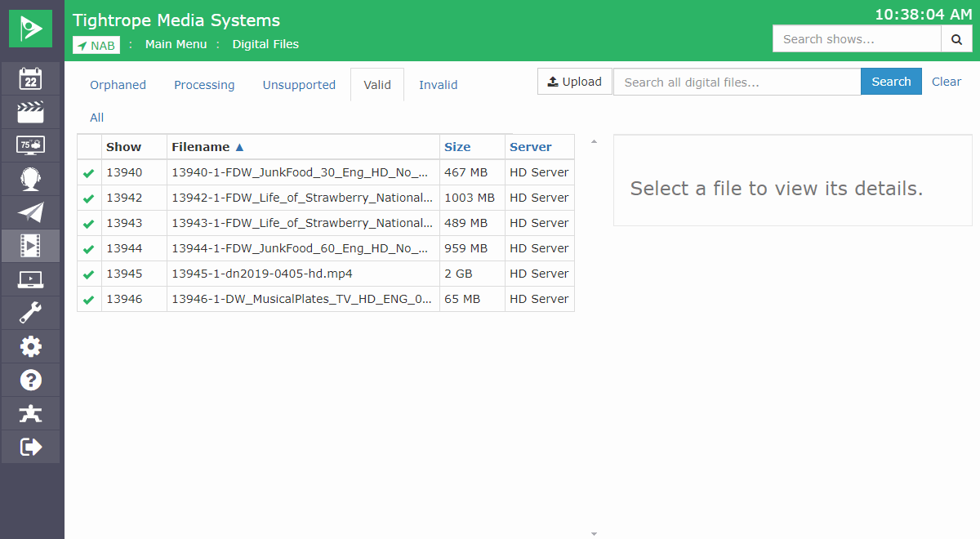Click the blue Search button
The height and width of the screenshot is (539, 980).
coord(891,82)
